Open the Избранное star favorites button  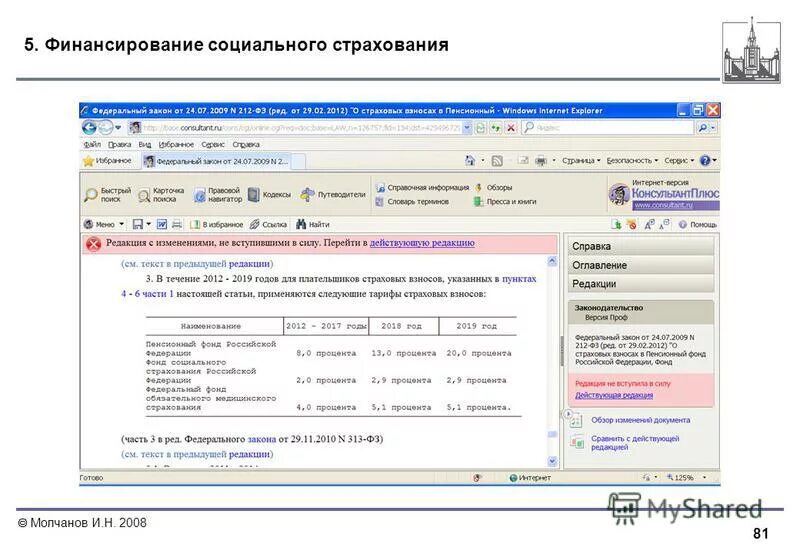click(108, 161)
